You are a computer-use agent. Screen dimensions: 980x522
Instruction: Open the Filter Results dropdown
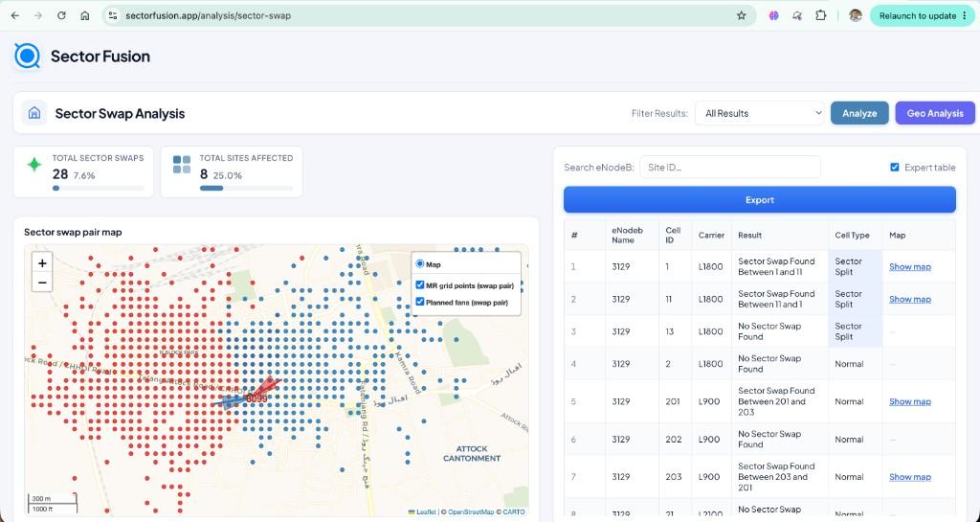pos(759,113)
